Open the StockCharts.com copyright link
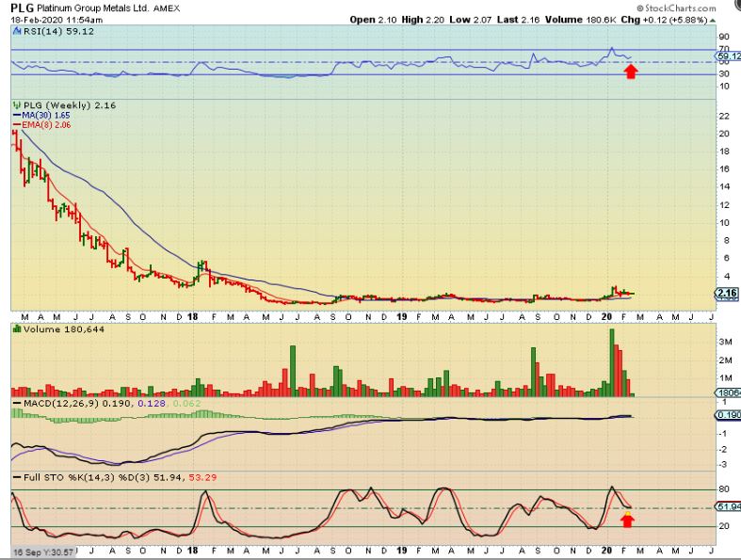Viewport: 741px width, 560px height. [676, 8]
